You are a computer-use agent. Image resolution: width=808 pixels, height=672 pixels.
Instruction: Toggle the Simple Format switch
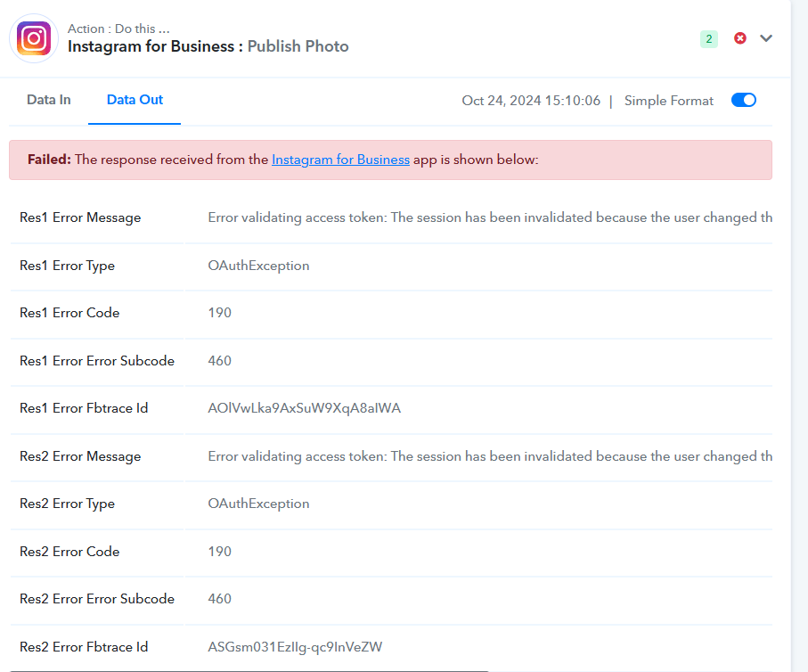[x=743, y=100]
